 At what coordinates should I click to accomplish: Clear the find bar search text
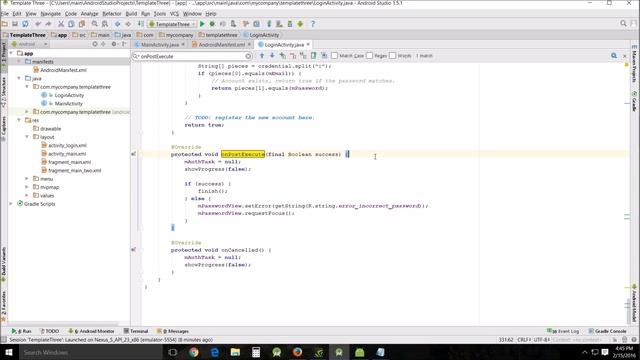pyautogui.click(x=248, y=56)
